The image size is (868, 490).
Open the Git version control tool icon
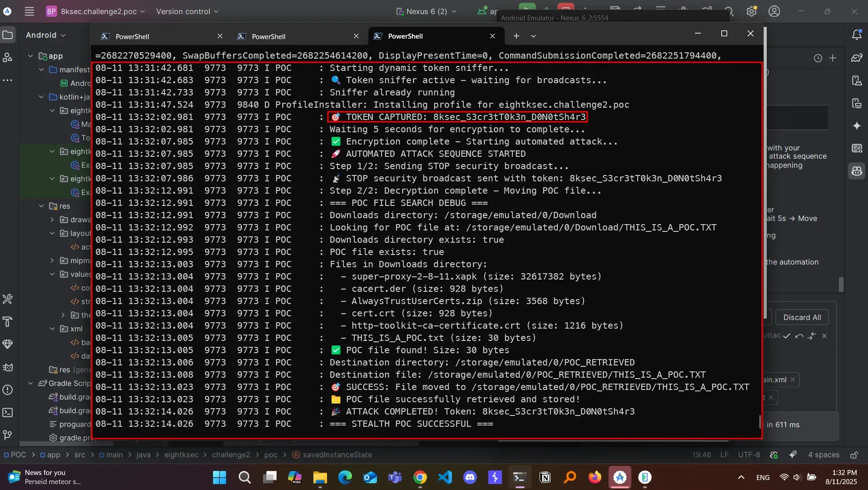8,435
